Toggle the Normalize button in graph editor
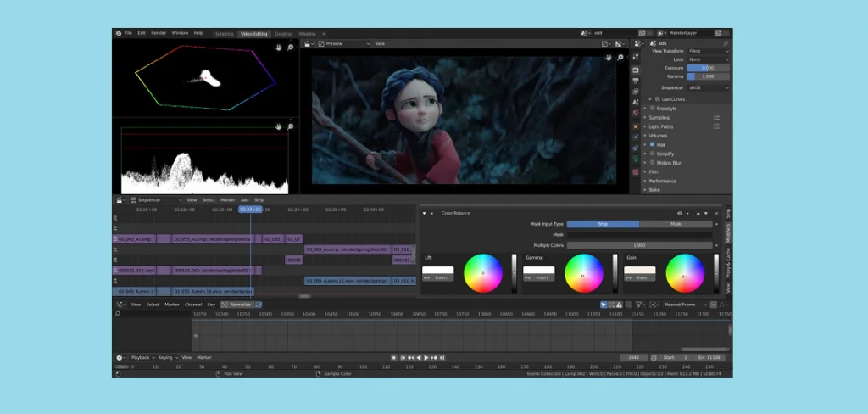Screen dimensions: 868x414 (237, 305)
